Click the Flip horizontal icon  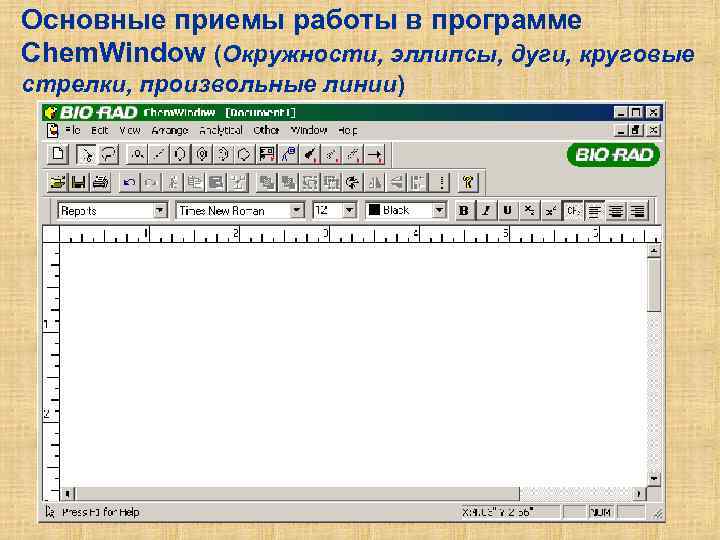click(x=375, y=183)
